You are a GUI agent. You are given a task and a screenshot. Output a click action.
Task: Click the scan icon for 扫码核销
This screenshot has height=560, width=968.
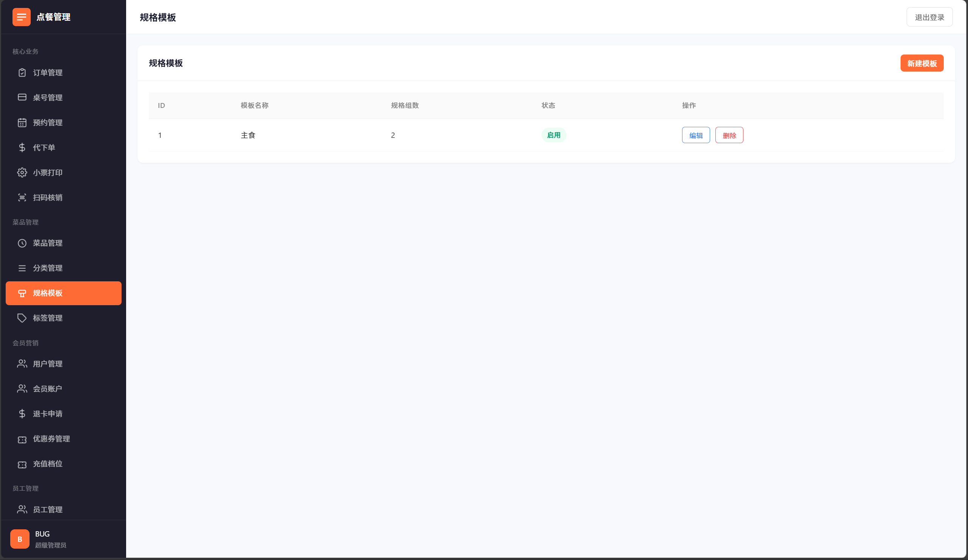[x=22, y=197]
